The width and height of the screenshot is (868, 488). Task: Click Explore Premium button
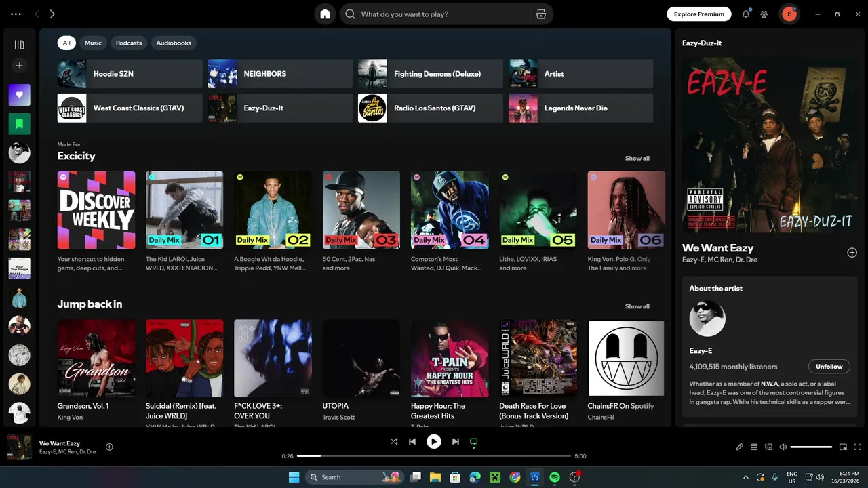tap(699, 14)
